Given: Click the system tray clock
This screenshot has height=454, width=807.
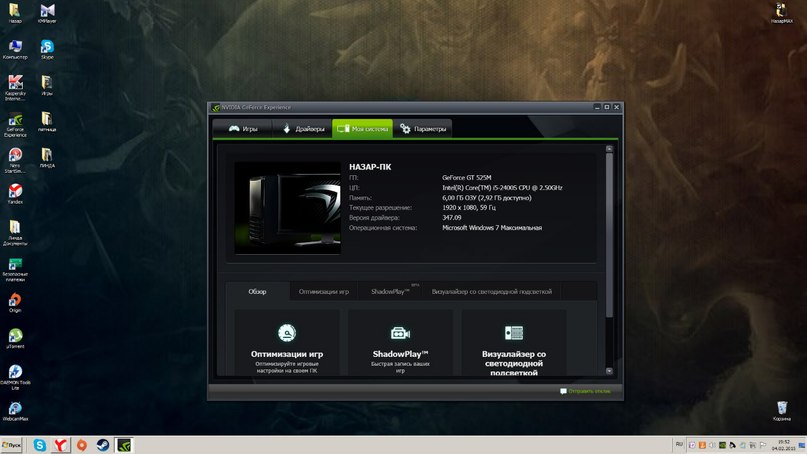Looking at the screenshot, I should [x=784, y=445].
